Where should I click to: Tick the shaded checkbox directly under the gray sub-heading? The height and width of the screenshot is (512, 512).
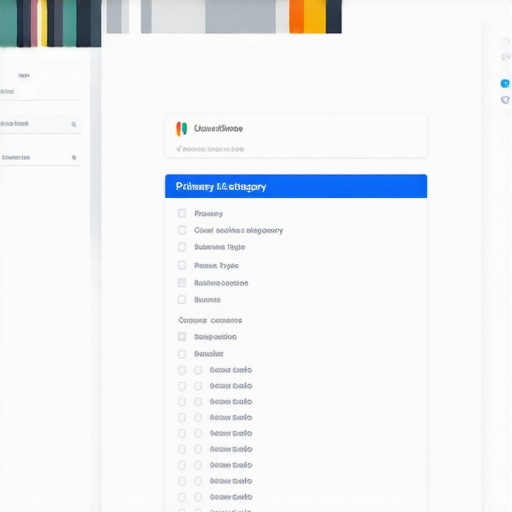tap(182, 337)
